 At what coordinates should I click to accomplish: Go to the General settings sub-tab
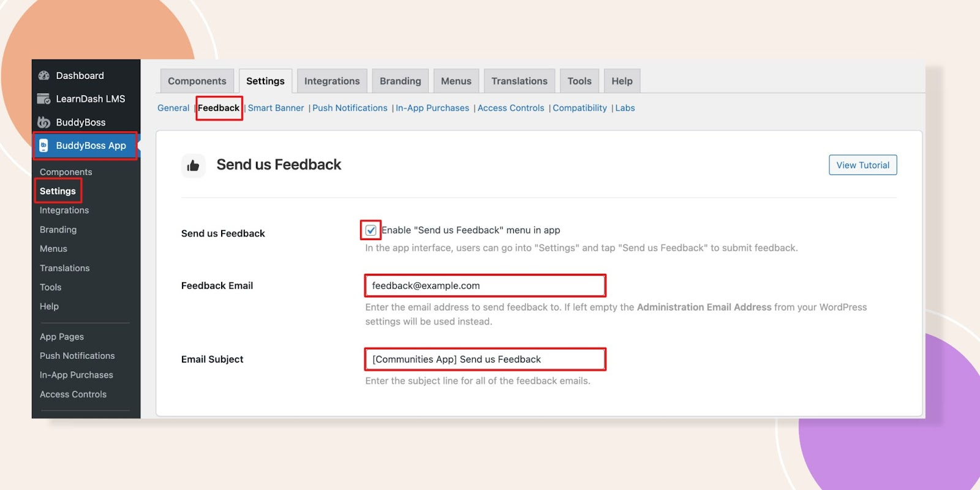tap(173, 108)
